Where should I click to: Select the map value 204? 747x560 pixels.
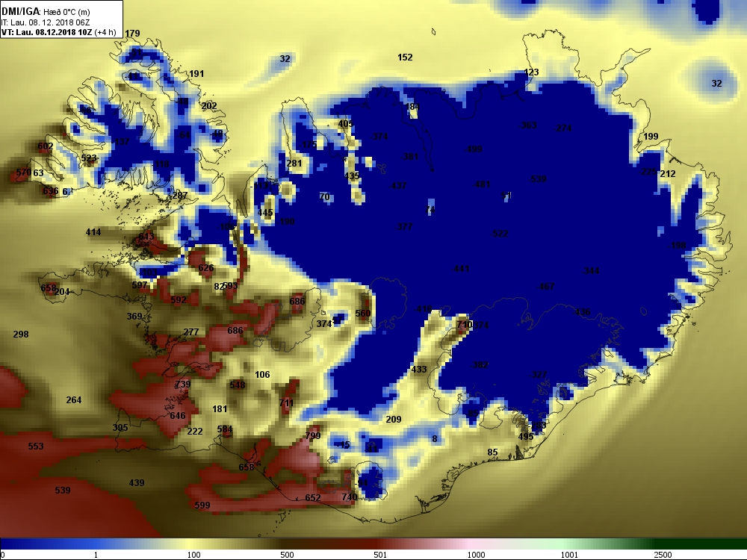(x=62, y=292)
